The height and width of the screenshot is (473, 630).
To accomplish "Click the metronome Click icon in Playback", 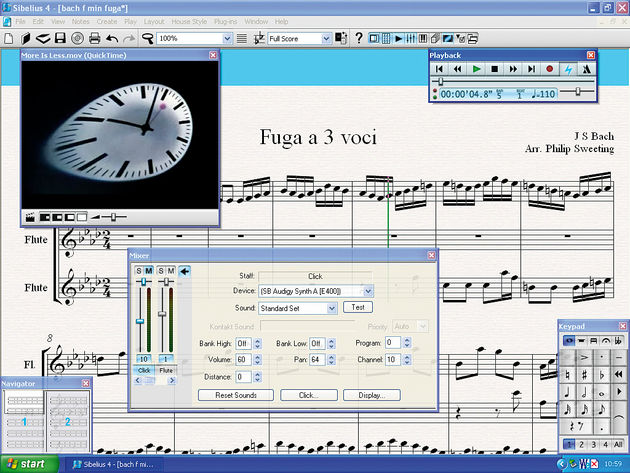I will point(586,69).
